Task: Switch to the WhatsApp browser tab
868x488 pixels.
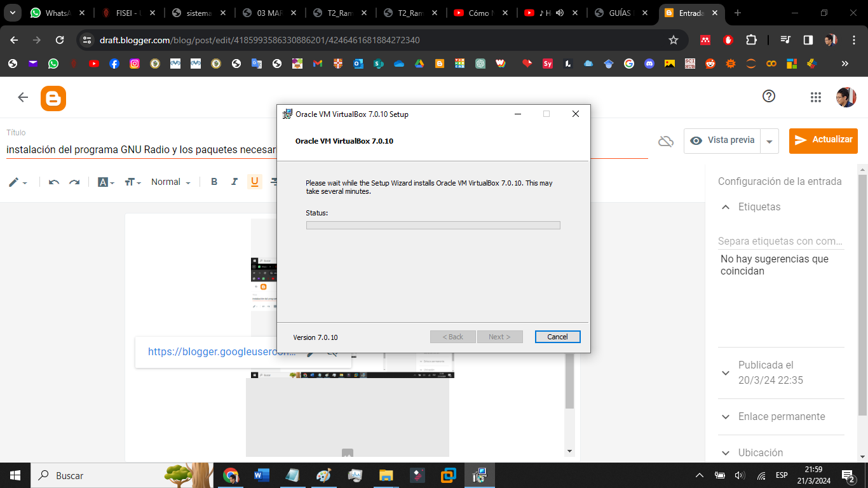Action: pyautogui.click(x=57, y=13)
